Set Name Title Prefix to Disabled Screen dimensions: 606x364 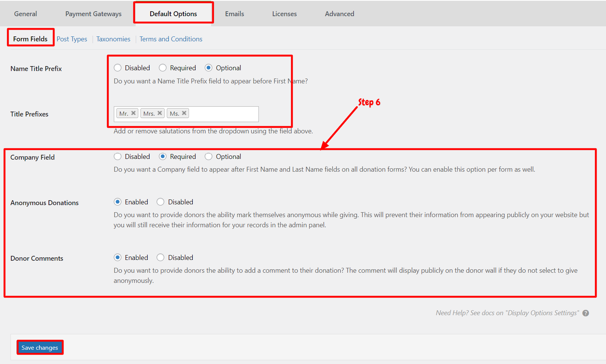[x=118, y=68]
